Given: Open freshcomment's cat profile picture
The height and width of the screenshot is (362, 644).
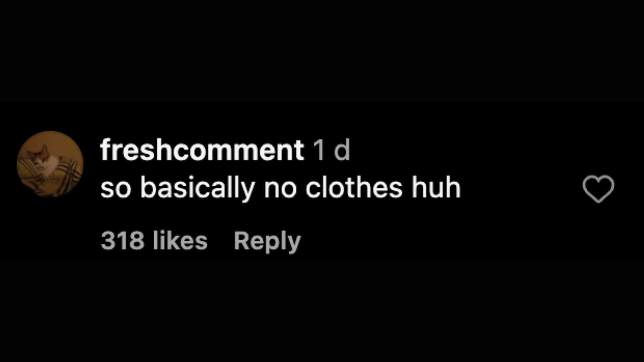Looking at the screenshot, I should pos(50,164).
